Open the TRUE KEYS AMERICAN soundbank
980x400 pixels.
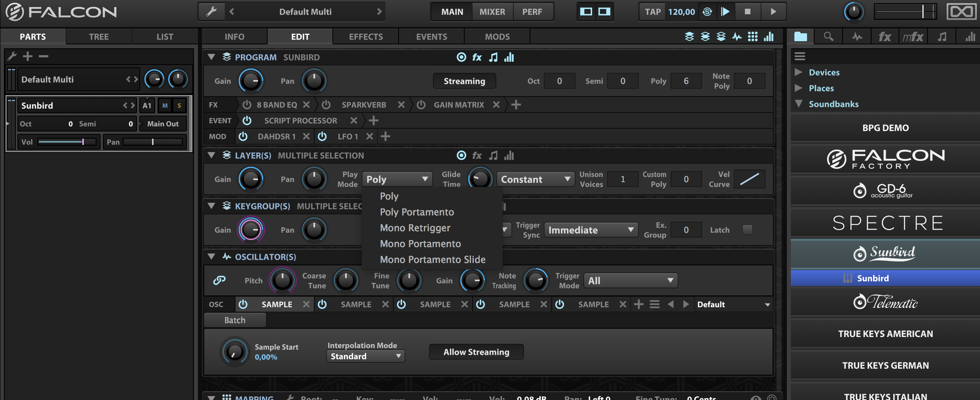[x=885, y=334]
